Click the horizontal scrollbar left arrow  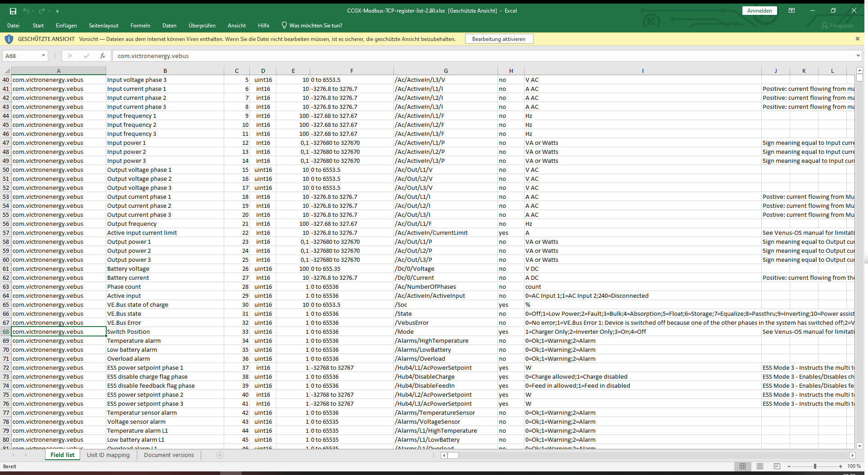tap(444, 455)
